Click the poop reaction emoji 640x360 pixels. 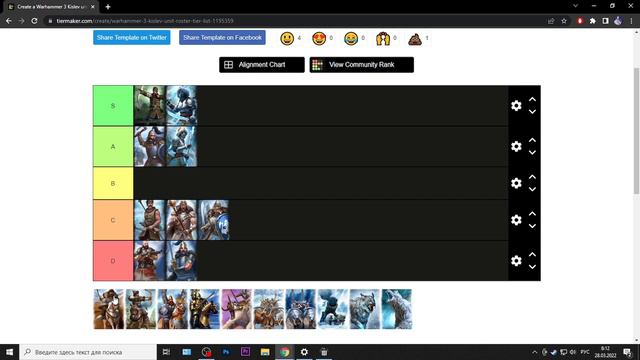point(415,38)
